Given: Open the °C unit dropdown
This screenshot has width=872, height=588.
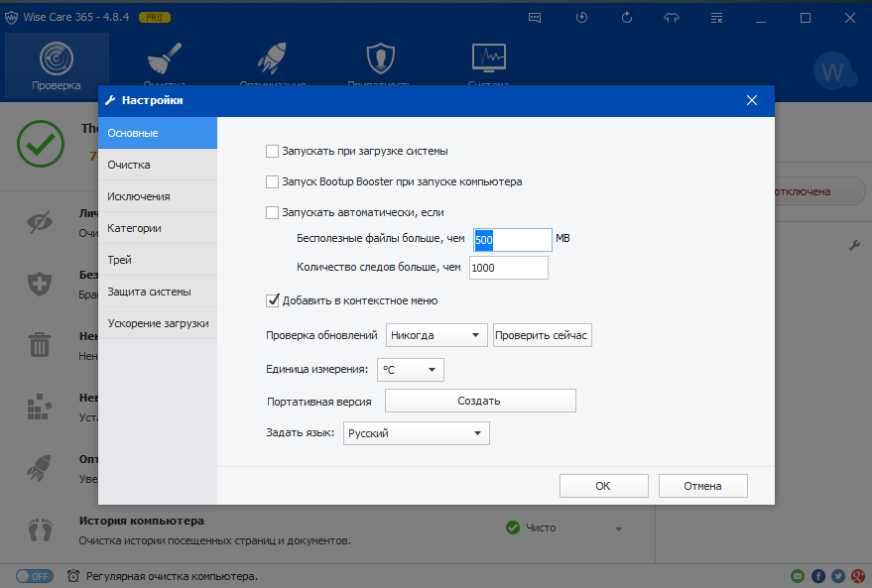Looking at the screenshot, I should pos(411,370).
